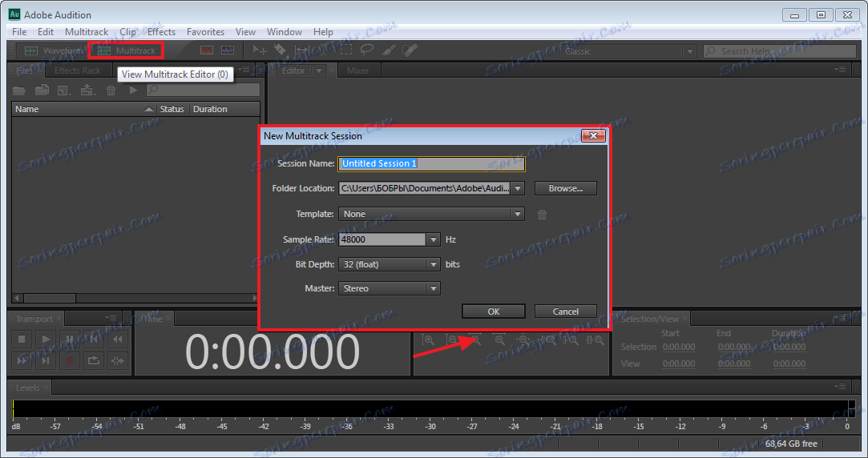Toggle Skip Selection in Transport panel

[x=117, y=360]
